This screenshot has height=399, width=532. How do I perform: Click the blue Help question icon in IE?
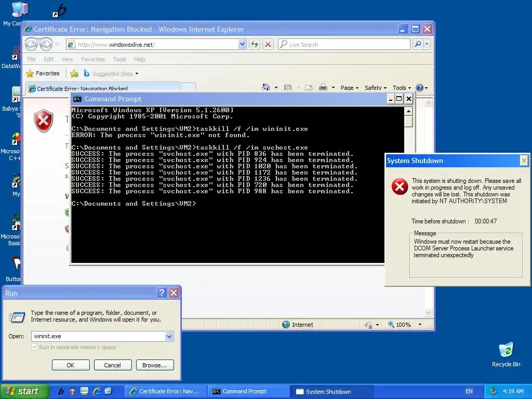pyautogui.click(x=420, y=87)
